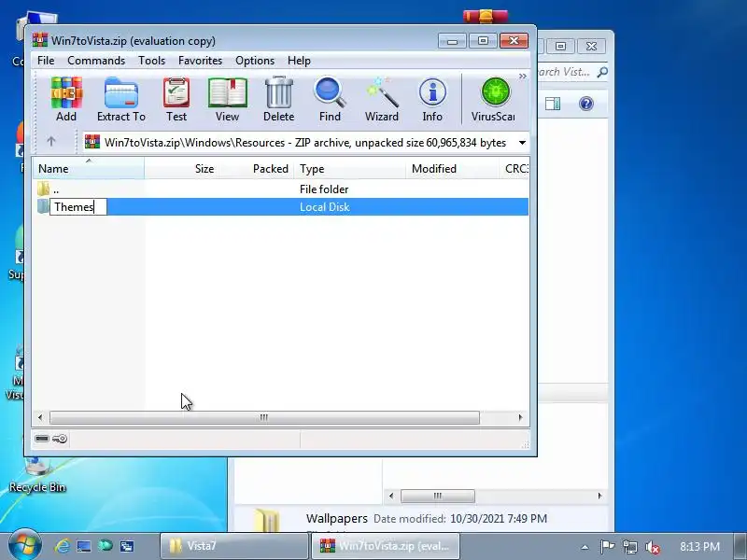This screenshot has height=560, width=747.
Task: Click Explorer search magnifier icon
Action: (x=602, y=72)
